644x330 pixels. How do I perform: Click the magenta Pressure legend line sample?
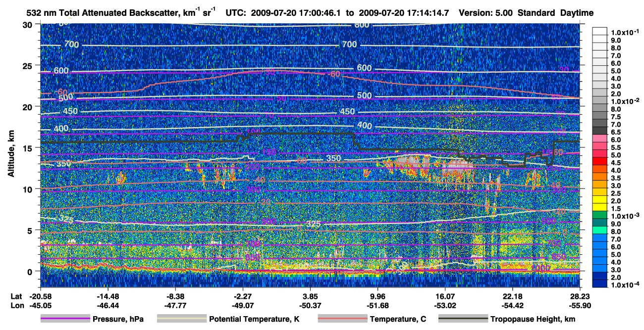65,319
